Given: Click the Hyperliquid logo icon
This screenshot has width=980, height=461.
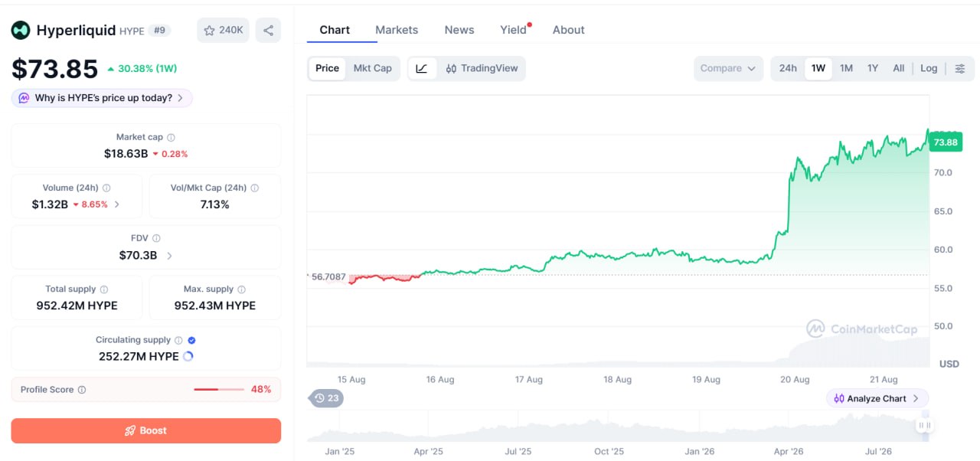Looking at the screenshot, I should [x=21, y=30].
